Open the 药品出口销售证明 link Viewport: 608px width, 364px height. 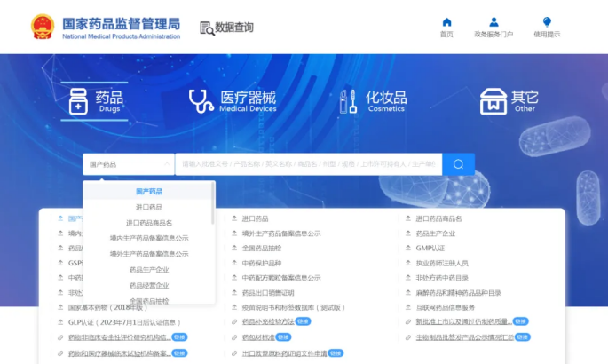(267, 292)
